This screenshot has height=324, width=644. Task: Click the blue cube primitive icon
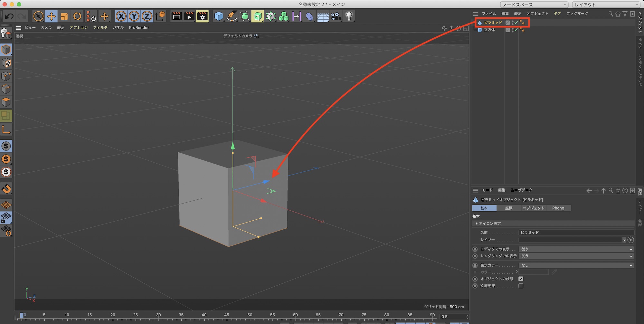tap(219, 16)
